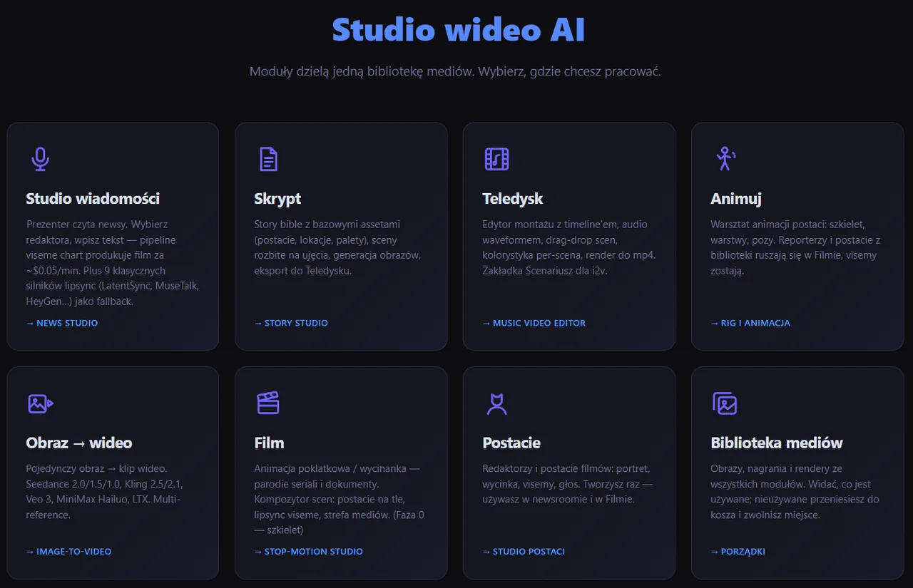Open the MUSIC VIDEO EDITOR link

[x=534, y=323]
